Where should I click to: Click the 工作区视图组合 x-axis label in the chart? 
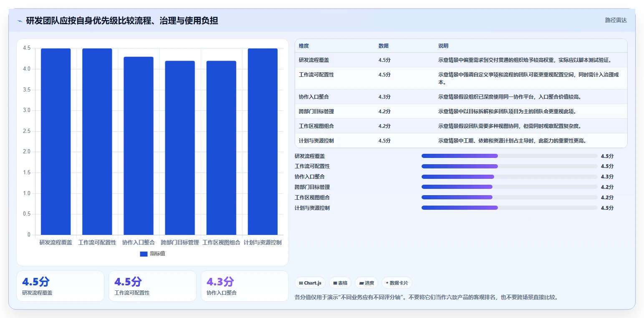point(221,242)
